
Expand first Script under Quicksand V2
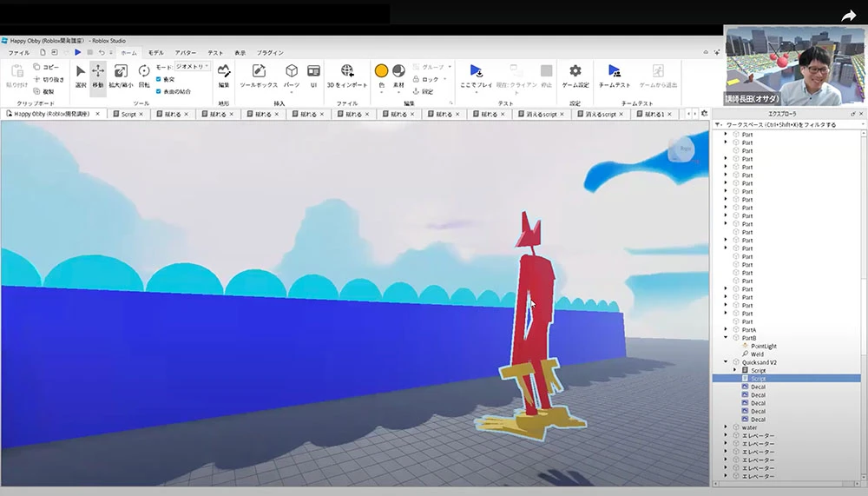(x=735, y=370)
